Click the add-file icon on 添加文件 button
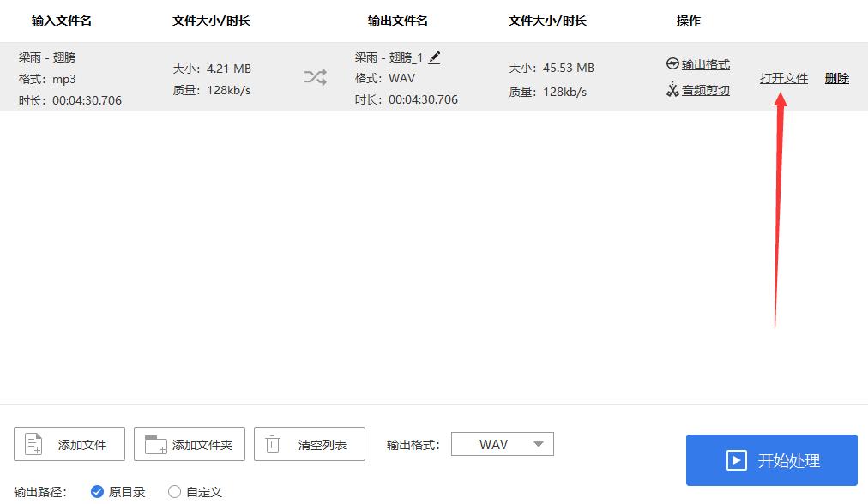 (33, 443)
